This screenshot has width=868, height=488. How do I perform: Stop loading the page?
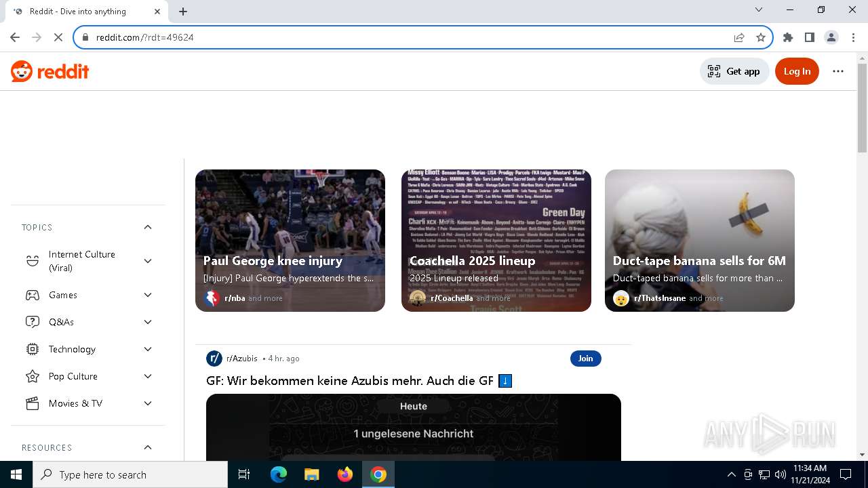[58, 37]
